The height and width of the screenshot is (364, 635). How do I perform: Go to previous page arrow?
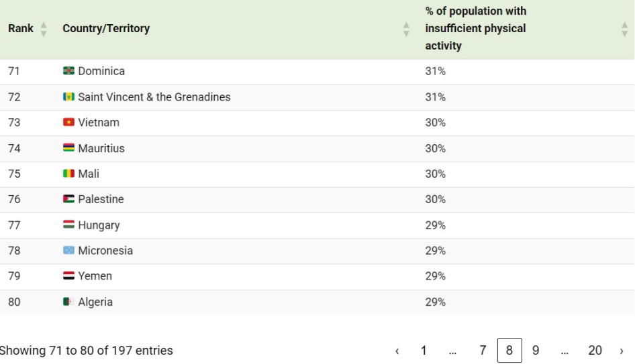point(397,350)
